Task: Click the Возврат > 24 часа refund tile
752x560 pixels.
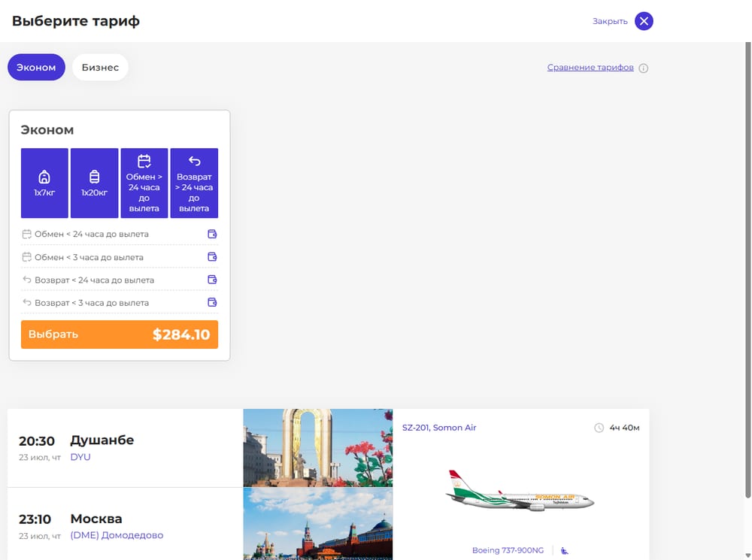Action: (x=194, y=183)
